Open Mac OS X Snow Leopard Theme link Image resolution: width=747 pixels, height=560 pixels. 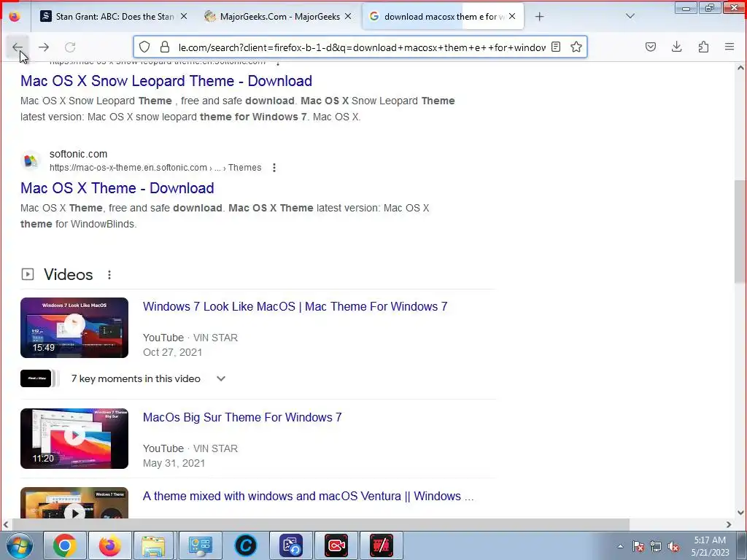pyautogui.click(x=166, y=81)
